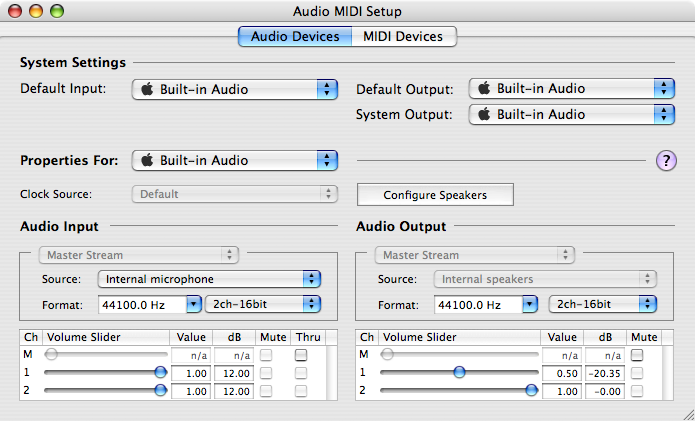Open the Properties For device dropdown
Image resolution: width=695 pixels, height=421 pixels.
tap(235, 160)
